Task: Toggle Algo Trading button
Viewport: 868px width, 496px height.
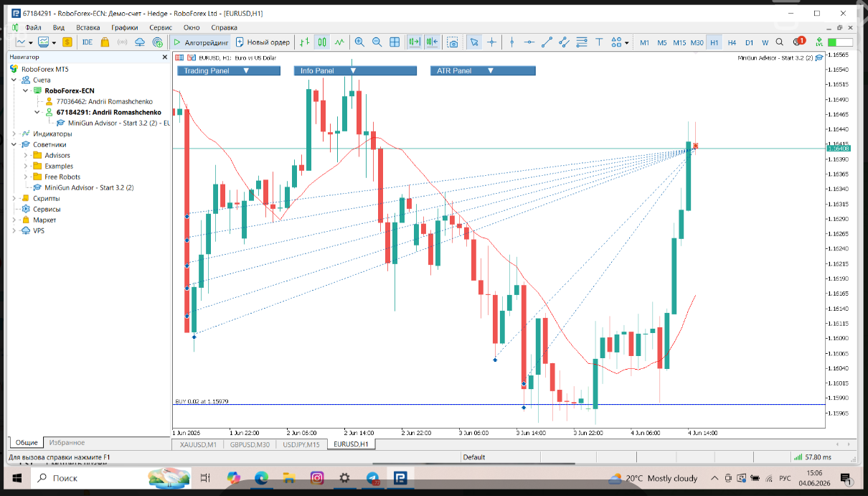Action: [200, 42]
